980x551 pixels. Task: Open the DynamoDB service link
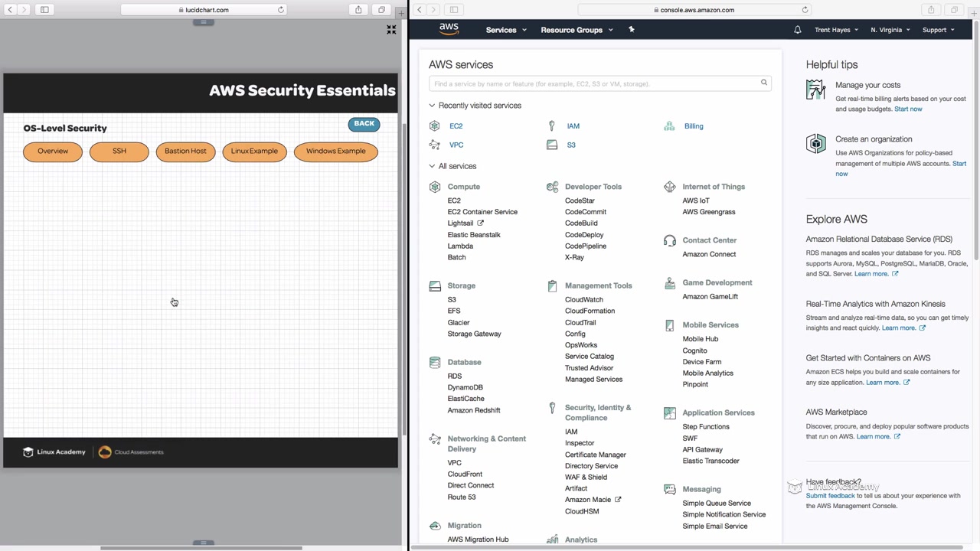click(x=465, y=387)
